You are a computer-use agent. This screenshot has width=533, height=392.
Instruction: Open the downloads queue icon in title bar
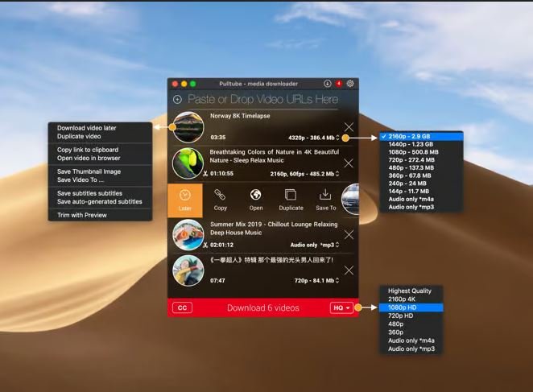click(x=327, y=83)
